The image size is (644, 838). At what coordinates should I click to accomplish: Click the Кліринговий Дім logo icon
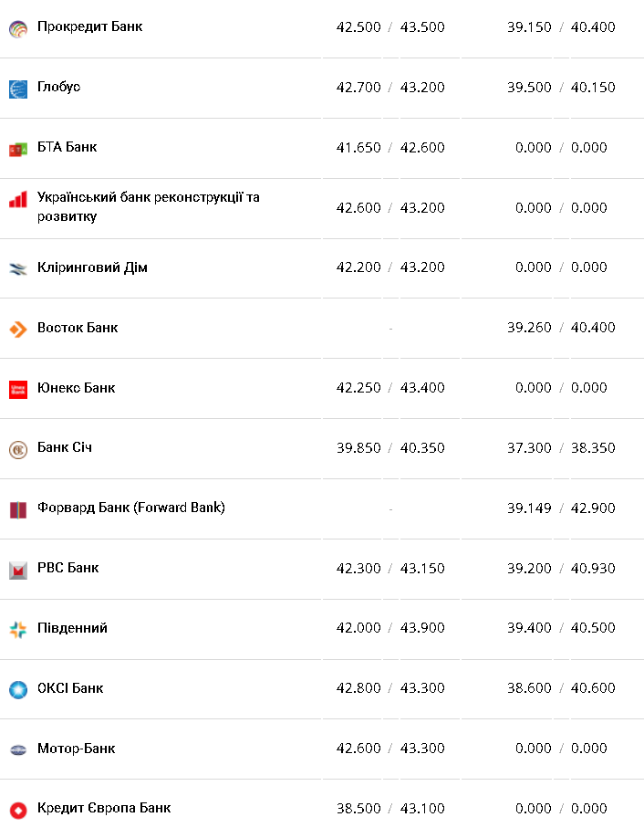[x=18, y=268]
